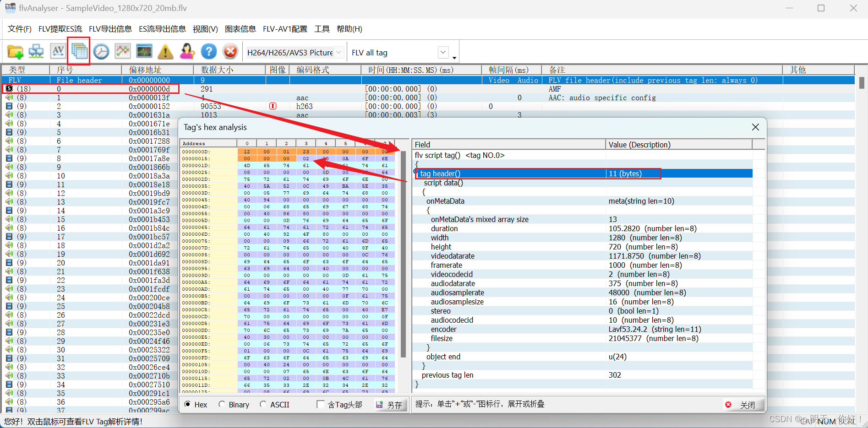The image size is (868, 428).
Task: Click the script tag icon in row (18)
Action: pos(9,89)
